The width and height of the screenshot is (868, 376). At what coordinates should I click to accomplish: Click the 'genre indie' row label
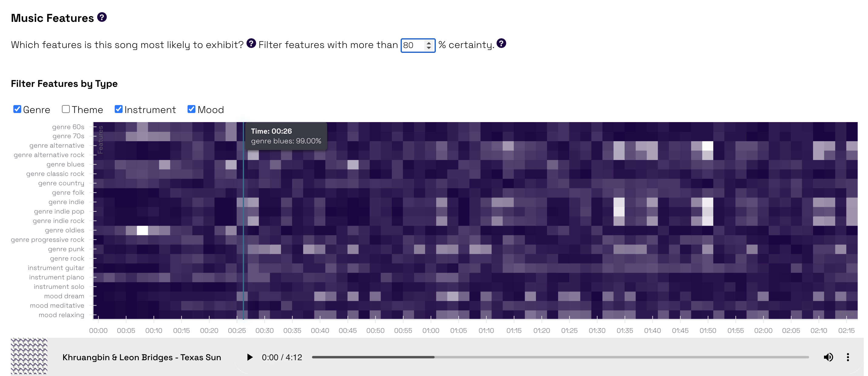coord(66,202)
